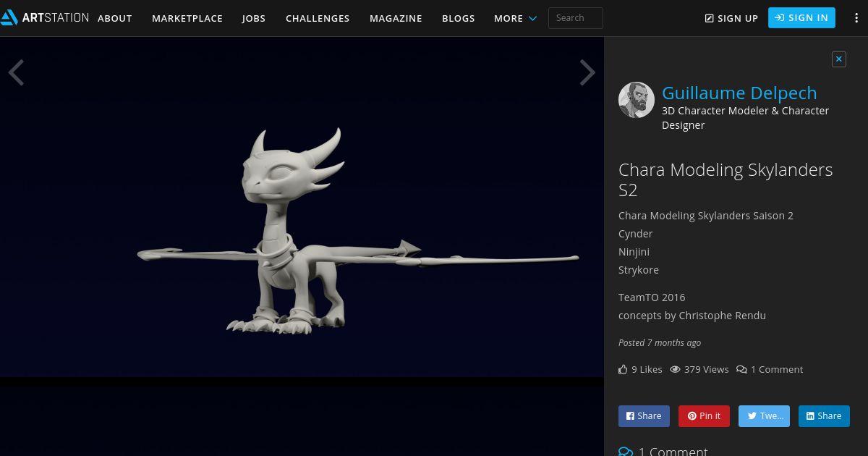868x456 pixels.
Task: Click the 'Strykore' description line
Action: [639, 270]
